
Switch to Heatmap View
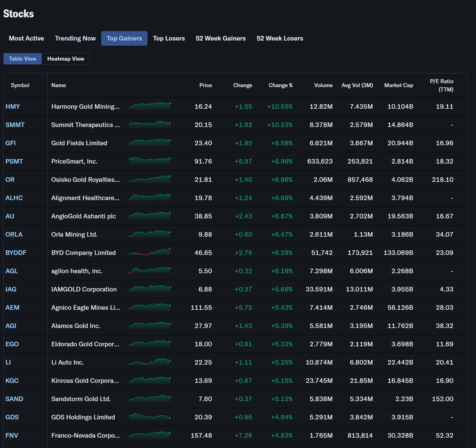click(66, 59)
